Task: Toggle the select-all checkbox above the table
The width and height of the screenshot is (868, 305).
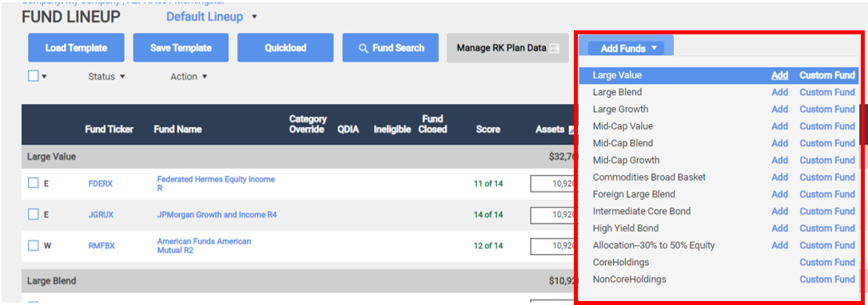Action: click(34, 77)
